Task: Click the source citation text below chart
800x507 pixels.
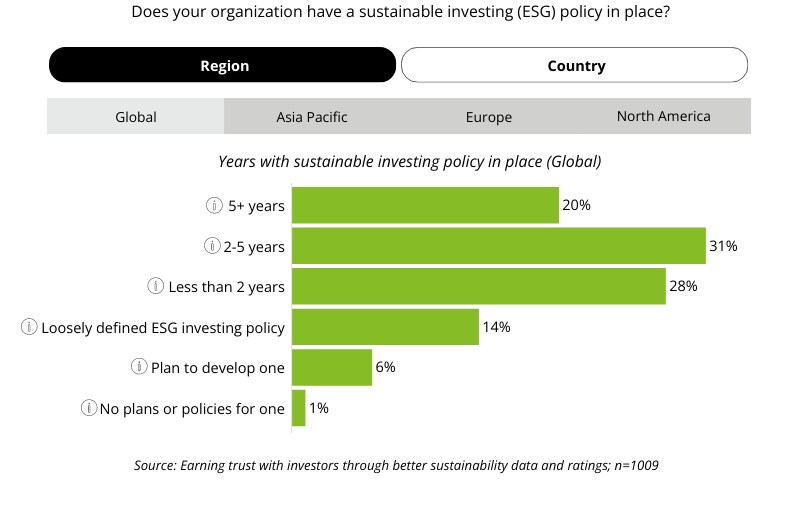Action: [x=396, y=465]
